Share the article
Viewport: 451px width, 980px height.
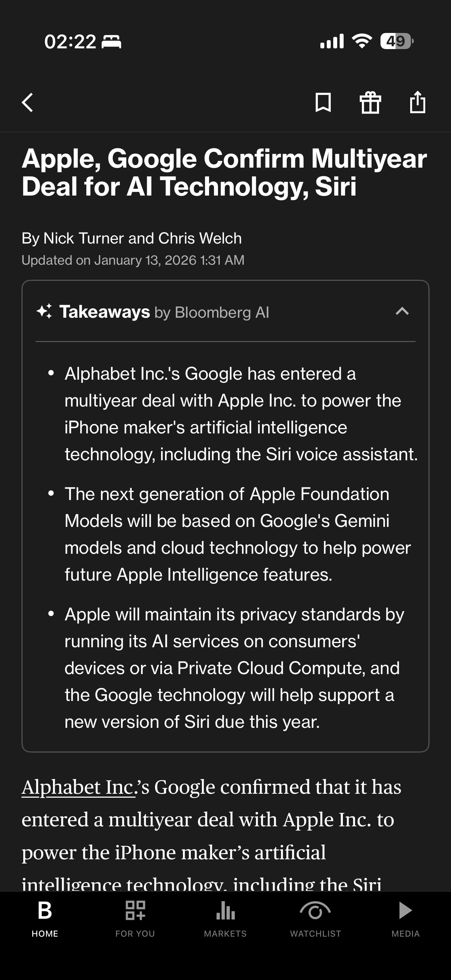pyautogui.click(x=418, y=102)
